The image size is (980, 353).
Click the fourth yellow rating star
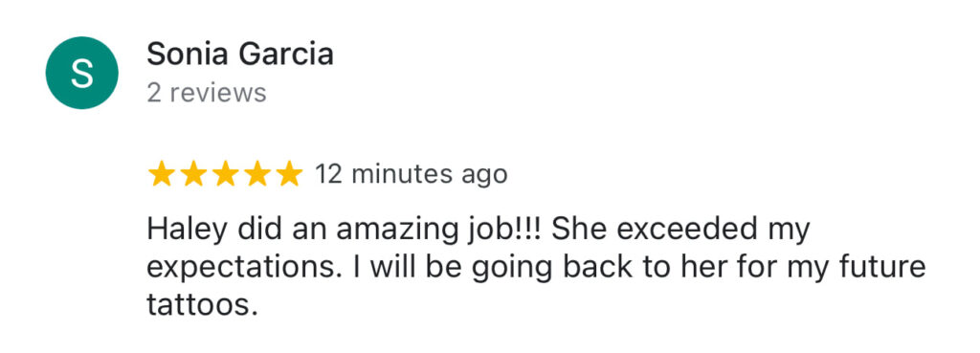point(257,174)
